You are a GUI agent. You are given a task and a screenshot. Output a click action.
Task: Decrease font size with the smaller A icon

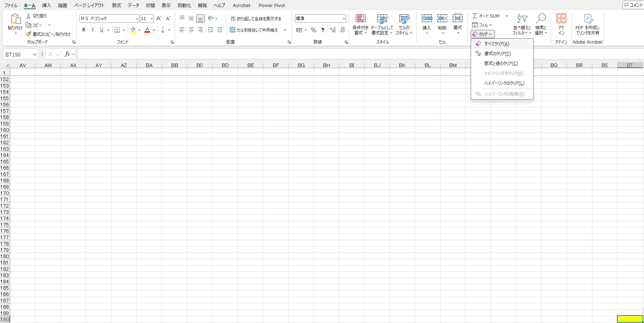tap(168, 19)
